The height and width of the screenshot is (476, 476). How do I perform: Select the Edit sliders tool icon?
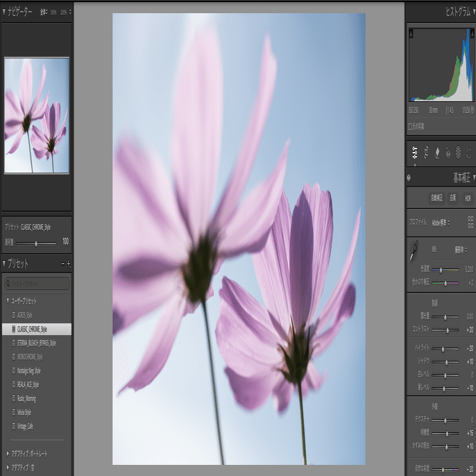tap(415, 153)
